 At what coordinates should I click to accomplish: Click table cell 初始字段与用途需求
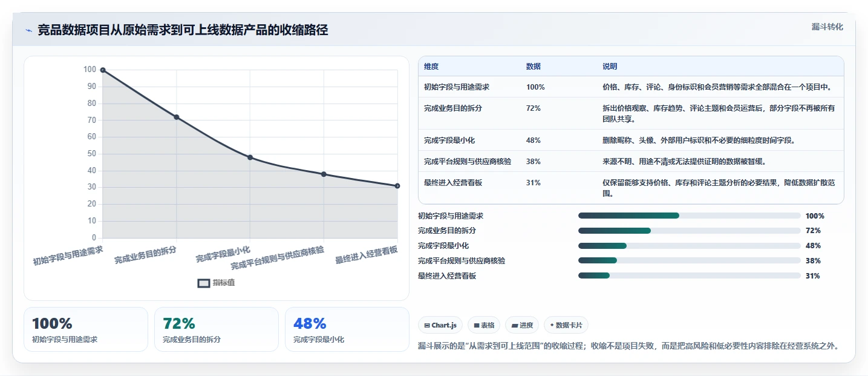tap(457, 87)
